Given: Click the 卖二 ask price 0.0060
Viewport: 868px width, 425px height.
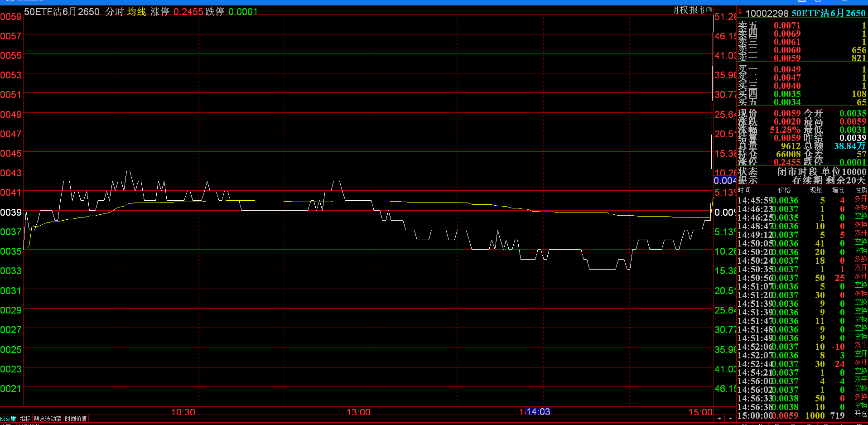Looking at the screenshot, I should tap(787, 50).
